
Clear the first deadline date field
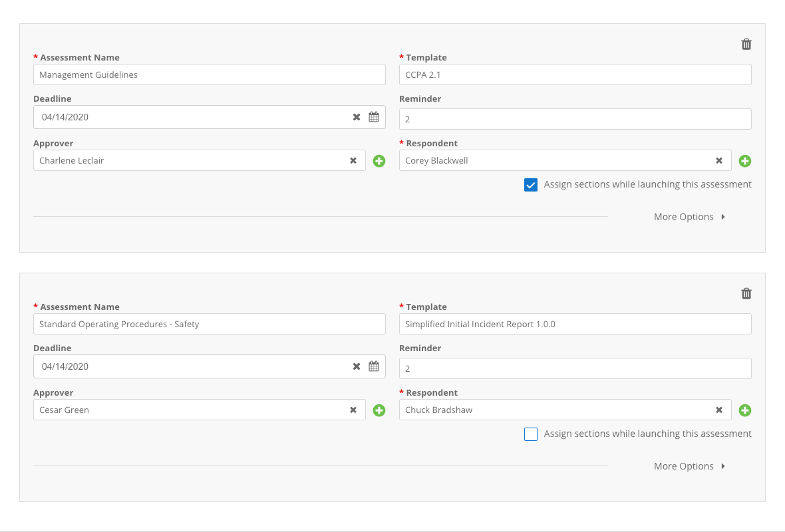tap(357, 116)
